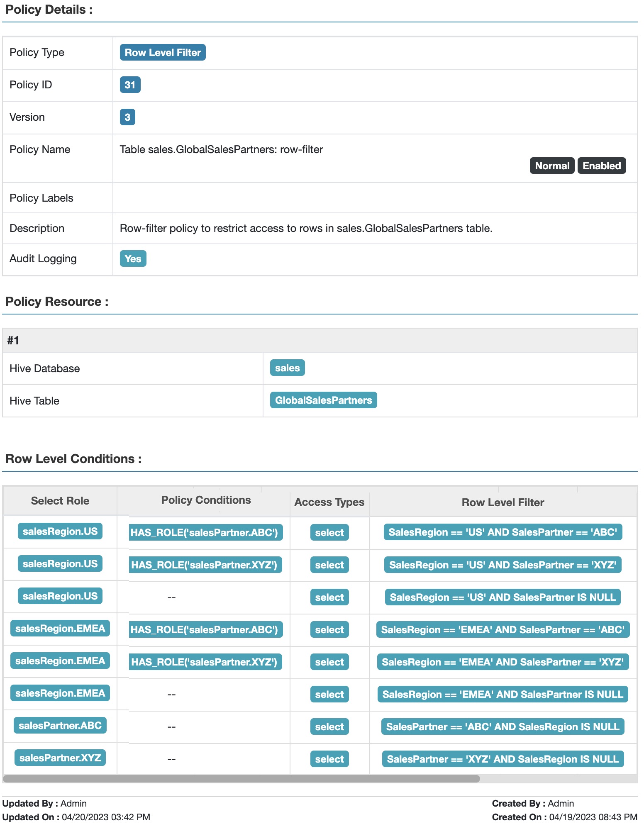Screen dimensions: 644x824
Task: Click the GlobalSalesPartners Hive Table tag
Action: click(323, 400)
